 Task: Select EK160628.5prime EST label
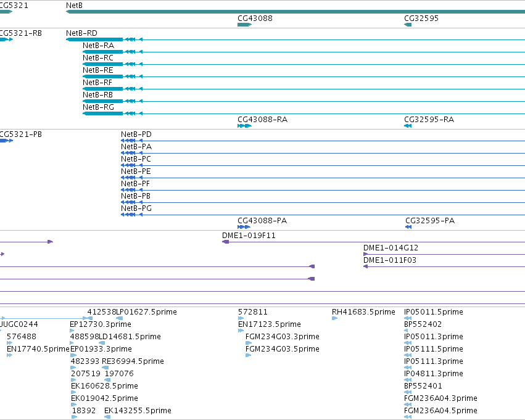[104, 386]
